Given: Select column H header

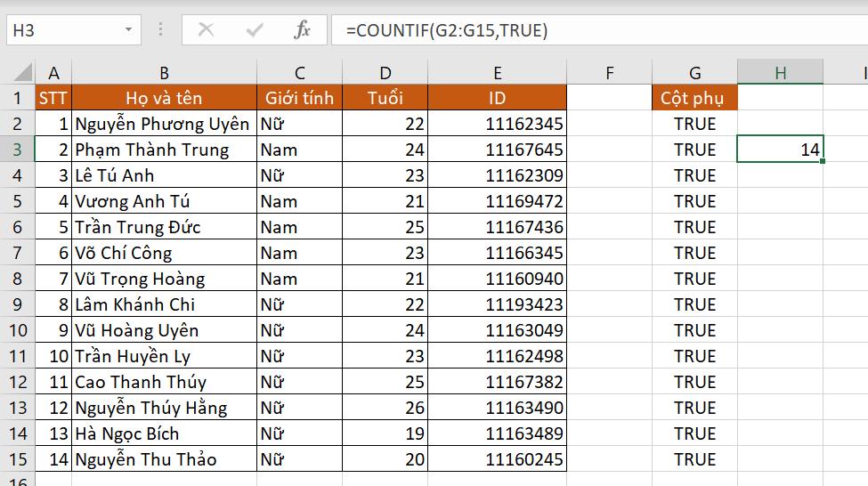Looking at the screenshot, I should 780,72.
